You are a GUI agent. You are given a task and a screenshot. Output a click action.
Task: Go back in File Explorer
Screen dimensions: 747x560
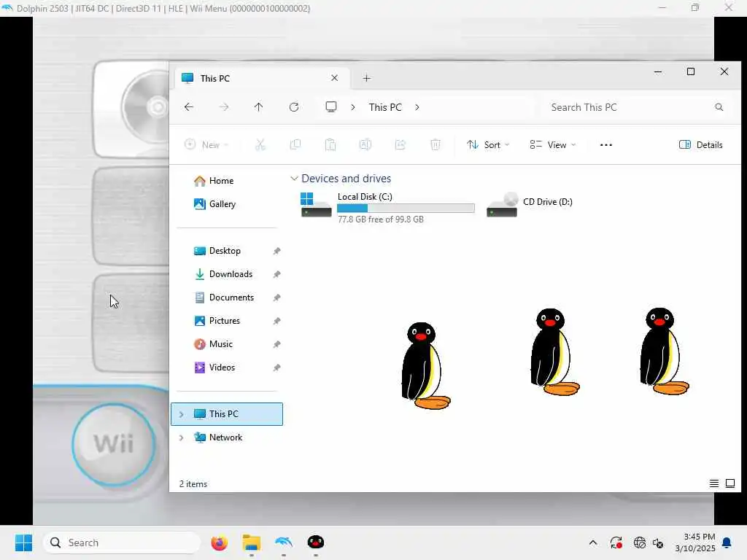(x=189, y=107)
